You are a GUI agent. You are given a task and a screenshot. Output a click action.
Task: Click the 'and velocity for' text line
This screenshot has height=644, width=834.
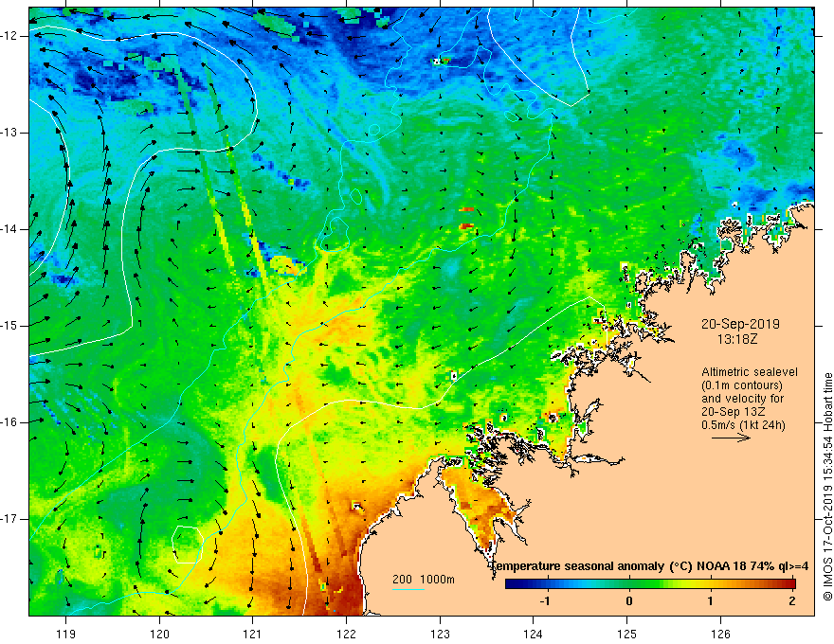[742, 399]
